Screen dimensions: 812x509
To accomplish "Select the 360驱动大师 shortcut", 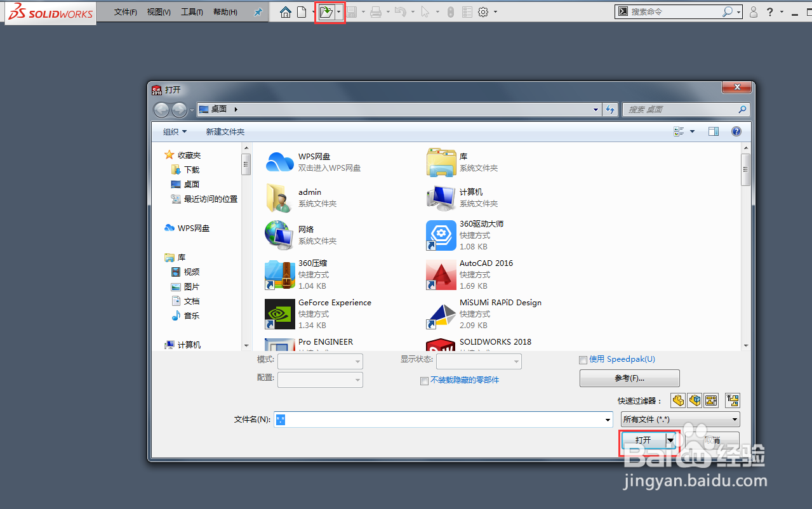I will pos(465,235).
